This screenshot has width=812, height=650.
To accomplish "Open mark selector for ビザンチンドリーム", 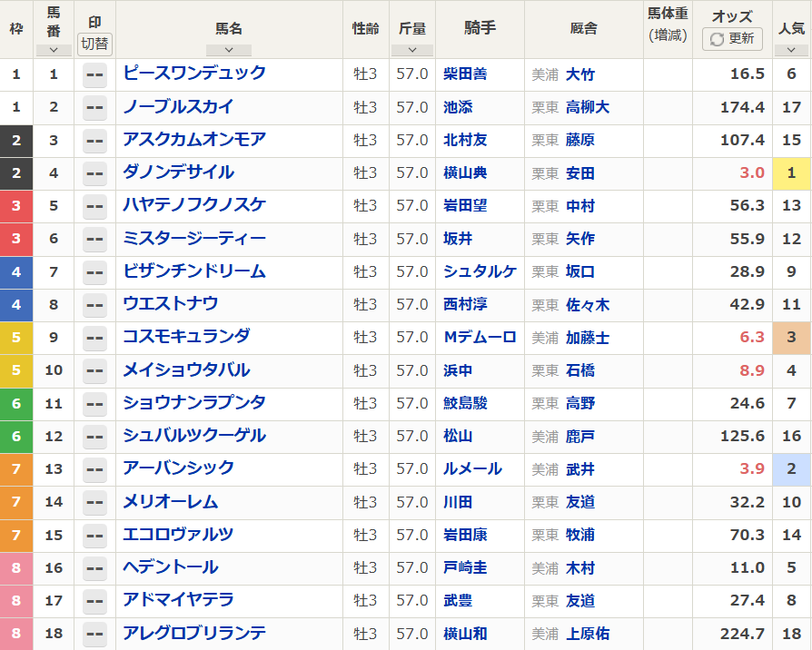I will (94, 272).
